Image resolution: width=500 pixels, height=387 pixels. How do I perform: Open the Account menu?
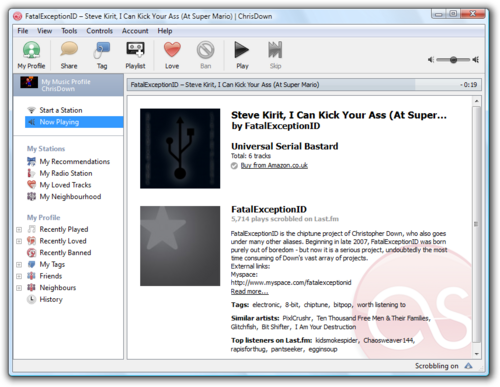[135, 31]
